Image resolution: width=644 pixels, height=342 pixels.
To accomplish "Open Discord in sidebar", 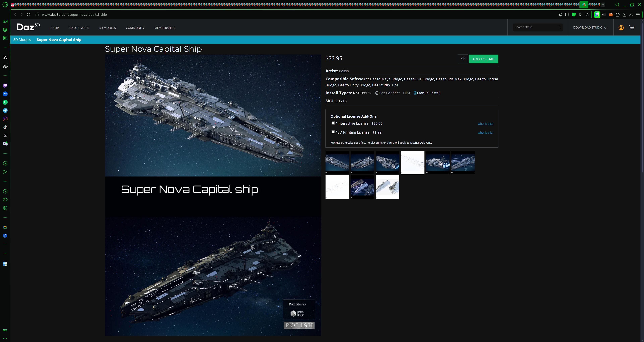I will (5, 144).
